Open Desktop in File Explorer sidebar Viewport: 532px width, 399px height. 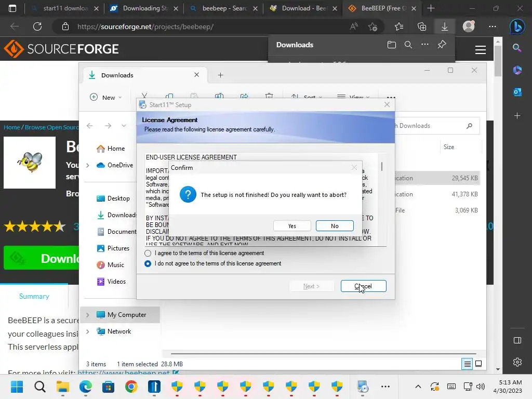pyautogui.click(x=113, y=198)
